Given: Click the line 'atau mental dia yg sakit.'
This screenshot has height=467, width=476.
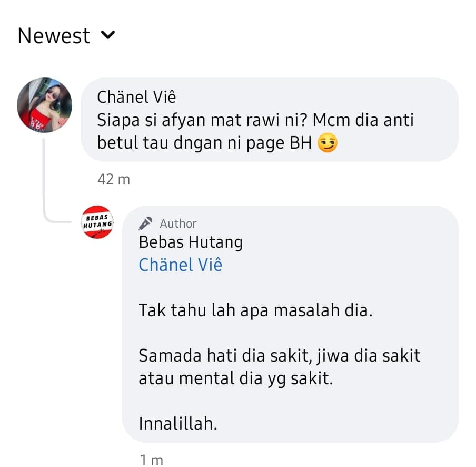Looking at the screenshot, I should tap(236, 378).
